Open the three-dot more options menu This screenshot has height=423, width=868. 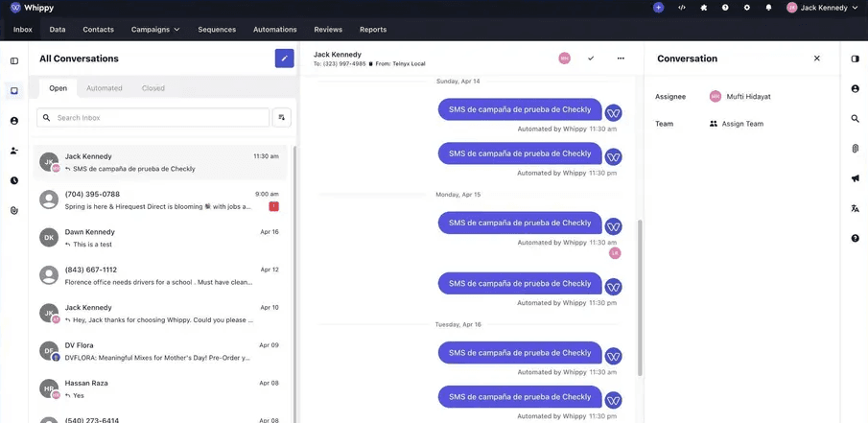tap(621, 59)
